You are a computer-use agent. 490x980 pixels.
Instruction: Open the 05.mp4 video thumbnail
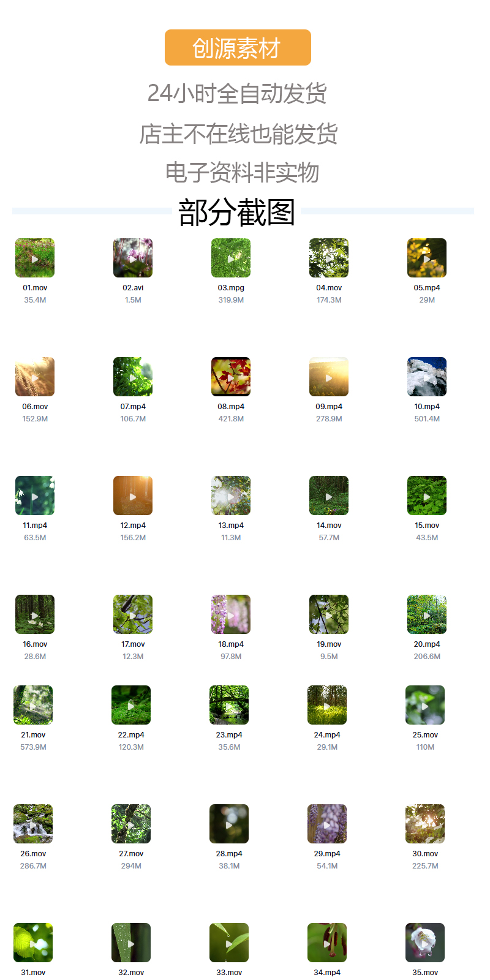pyautogui.click(x=427, y=258)
